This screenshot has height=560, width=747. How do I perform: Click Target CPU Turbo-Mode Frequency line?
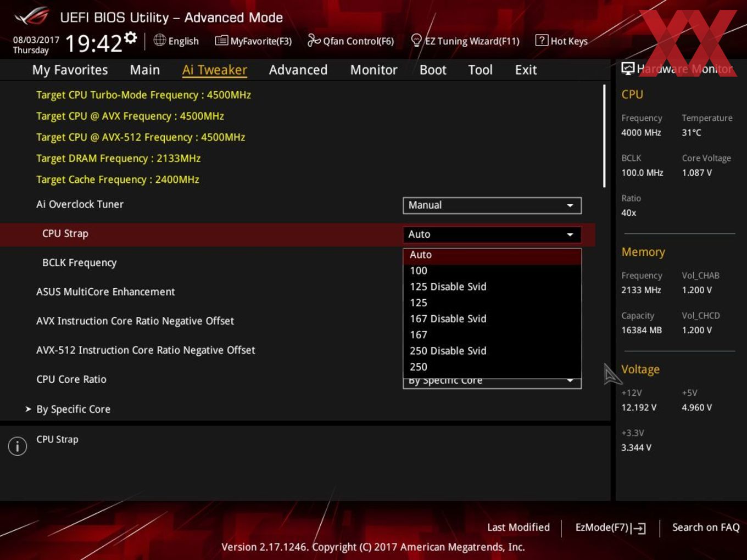143,95
